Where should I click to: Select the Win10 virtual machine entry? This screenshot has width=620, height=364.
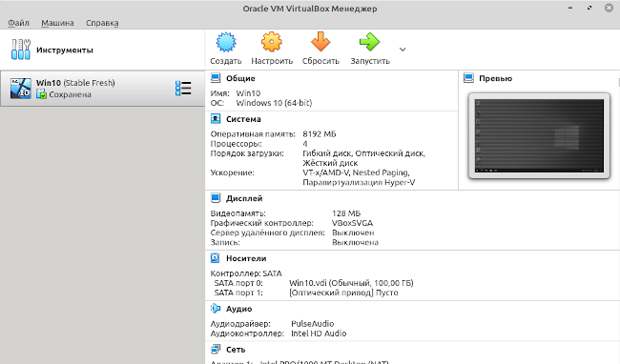pyautogui.click(x=102, y=89)
